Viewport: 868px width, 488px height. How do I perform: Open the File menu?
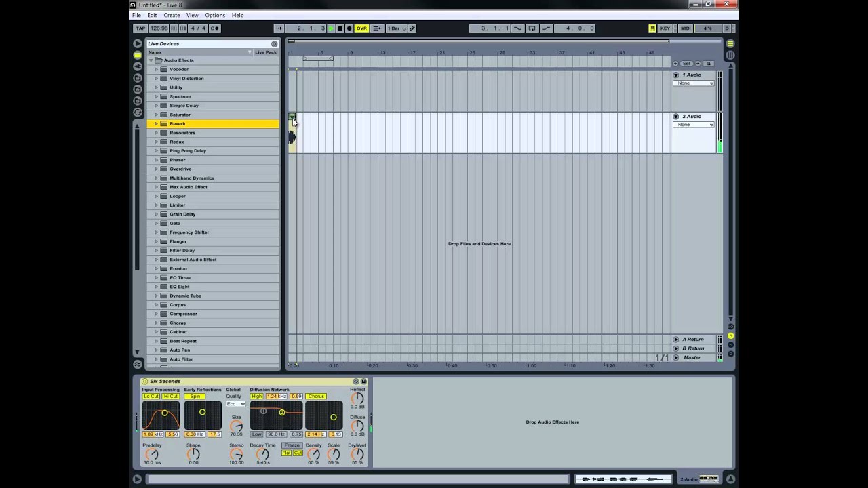point(136,15)
